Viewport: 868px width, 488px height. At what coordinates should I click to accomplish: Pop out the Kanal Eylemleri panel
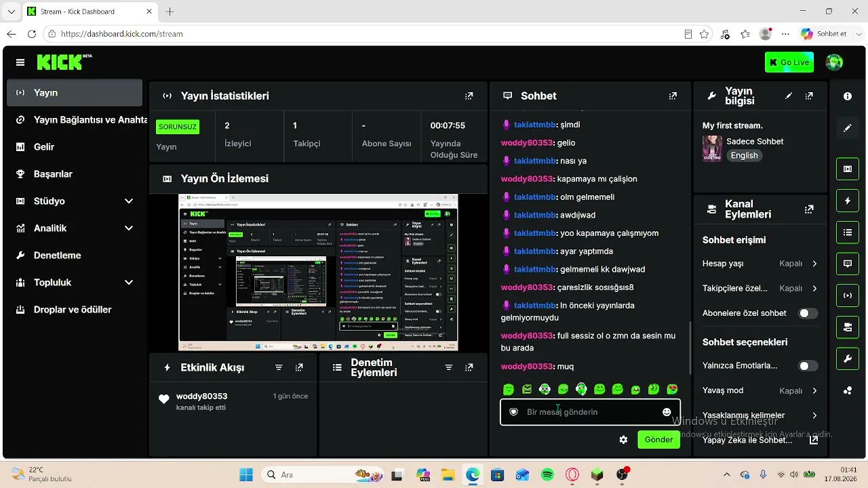point(809,209)
